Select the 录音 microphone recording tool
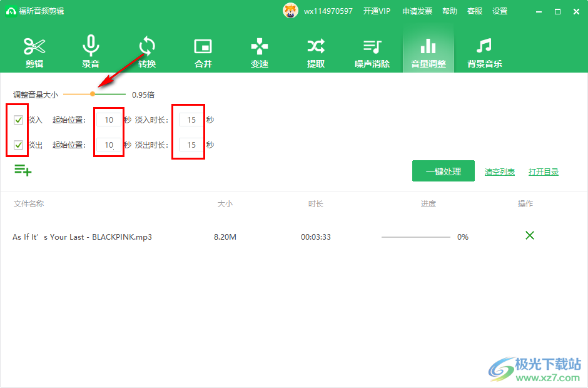The width and height of the screenshot is (588, 388). [91, 52]
